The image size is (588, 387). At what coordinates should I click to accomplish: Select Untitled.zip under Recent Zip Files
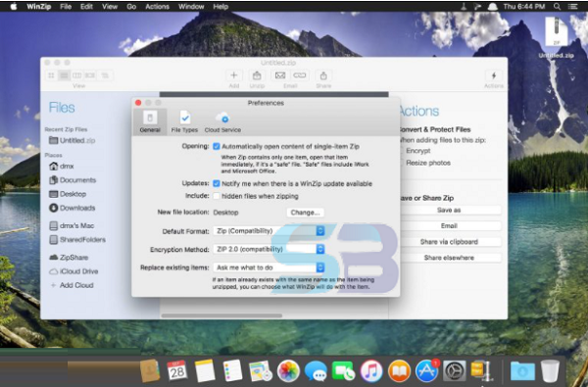(72, 141)
